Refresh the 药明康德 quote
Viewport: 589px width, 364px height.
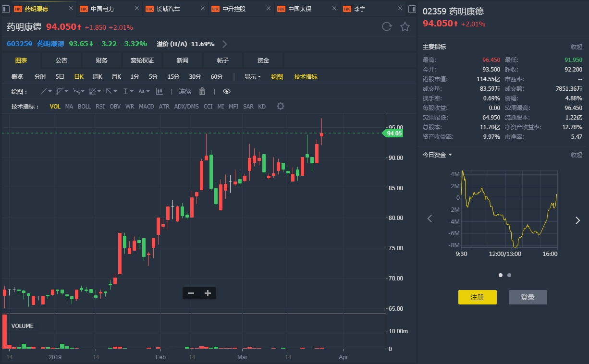pyautogui.click(x=387, y=26)
